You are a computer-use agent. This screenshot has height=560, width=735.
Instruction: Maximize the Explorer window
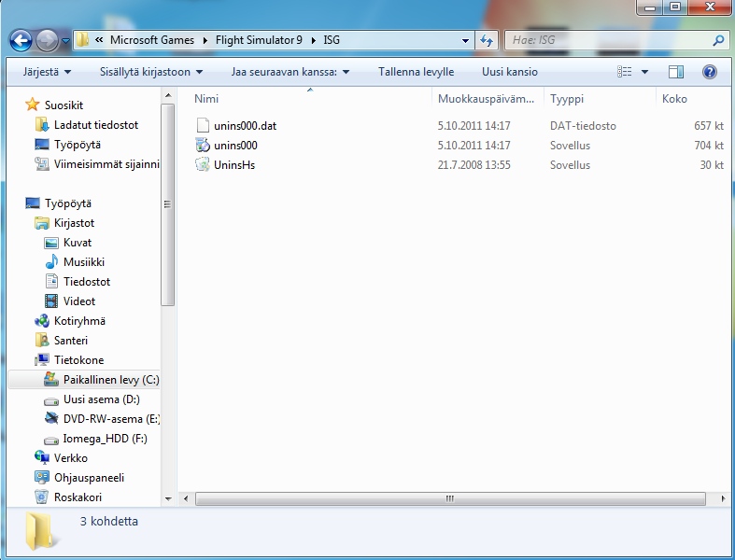click(675, 7)
